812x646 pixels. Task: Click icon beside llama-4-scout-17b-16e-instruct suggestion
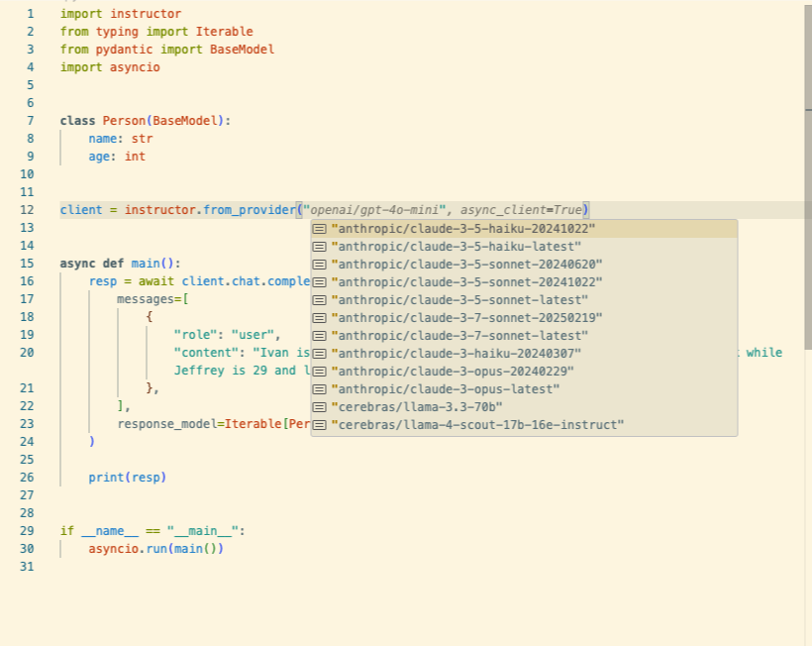320,425
